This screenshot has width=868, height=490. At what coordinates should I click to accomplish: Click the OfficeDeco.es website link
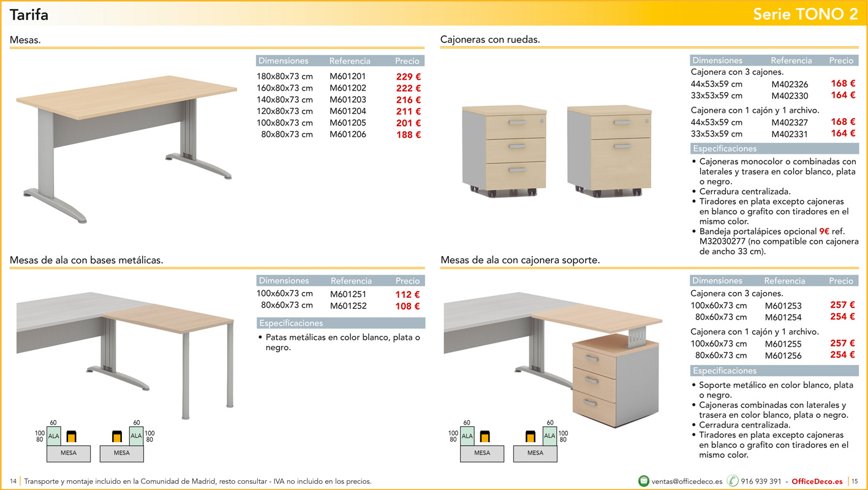point(818,481)
